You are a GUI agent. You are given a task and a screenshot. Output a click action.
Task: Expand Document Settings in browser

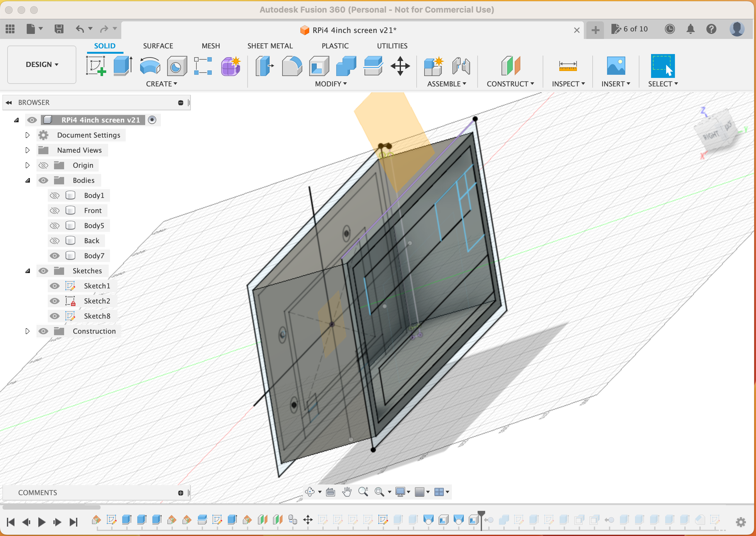27,134
